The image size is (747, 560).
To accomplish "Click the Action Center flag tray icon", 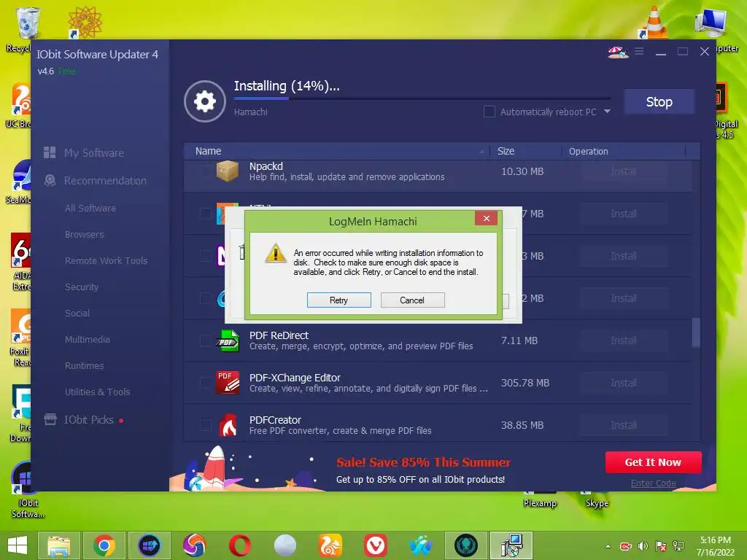I will point(660,546).
